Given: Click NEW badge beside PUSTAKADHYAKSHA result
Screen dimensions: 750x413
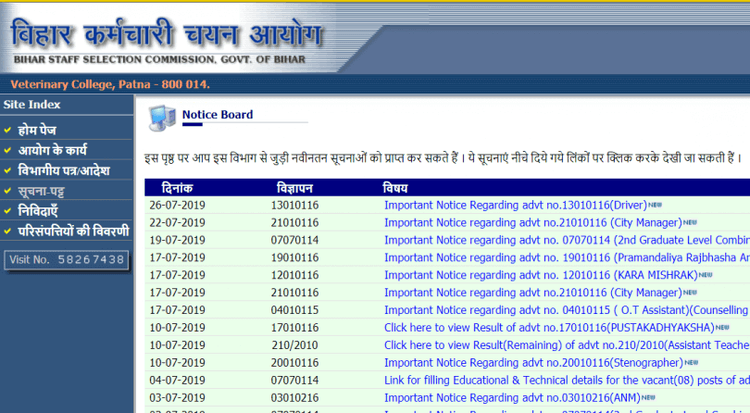Looking at the screenshot, I should (722, 327).
